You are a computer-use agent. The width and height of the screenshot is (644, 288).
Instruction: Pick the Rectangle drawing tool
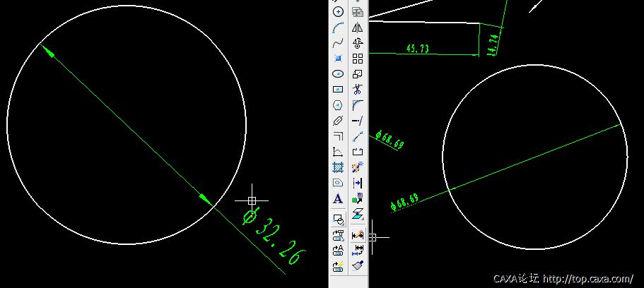(338, 90)
